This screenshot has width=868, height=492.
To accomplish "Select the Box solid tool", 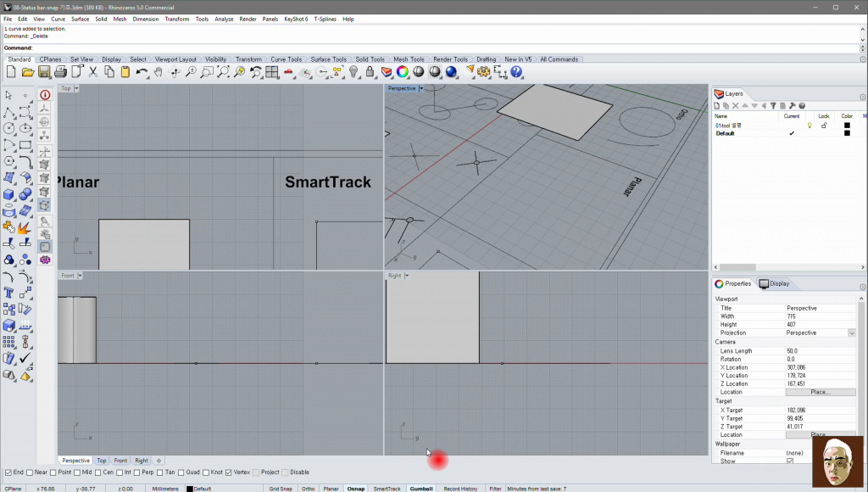I will point(8,194).
